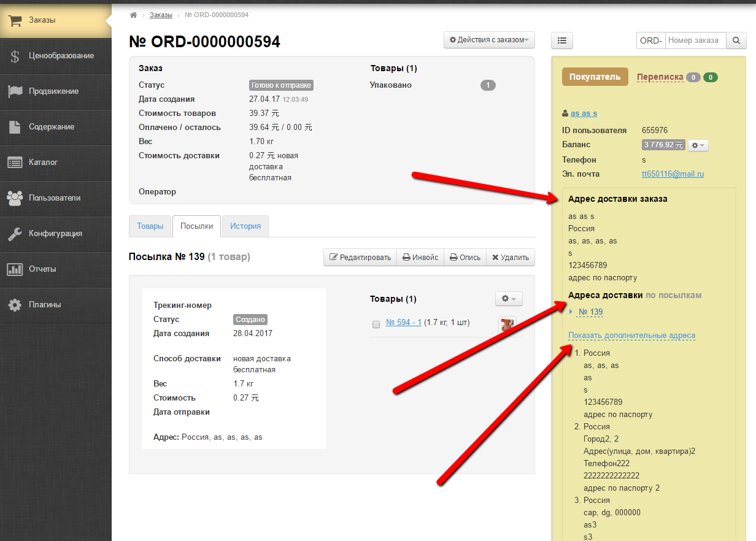Viewport: 756px width, 541px height.
Task: Click balance badge 3 776.92
Action: pyautogui.click(x=663, y=145)
